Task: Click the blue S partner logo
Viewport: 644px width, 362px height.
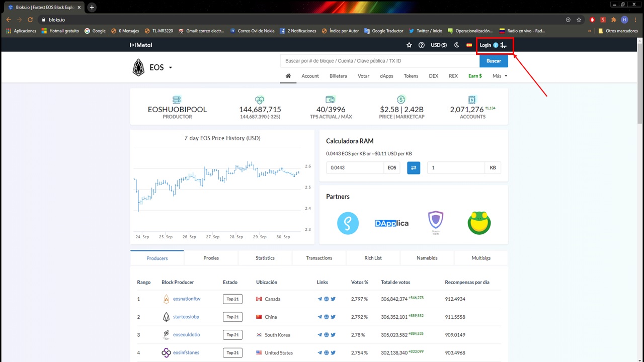Action: tap(348, 223)
